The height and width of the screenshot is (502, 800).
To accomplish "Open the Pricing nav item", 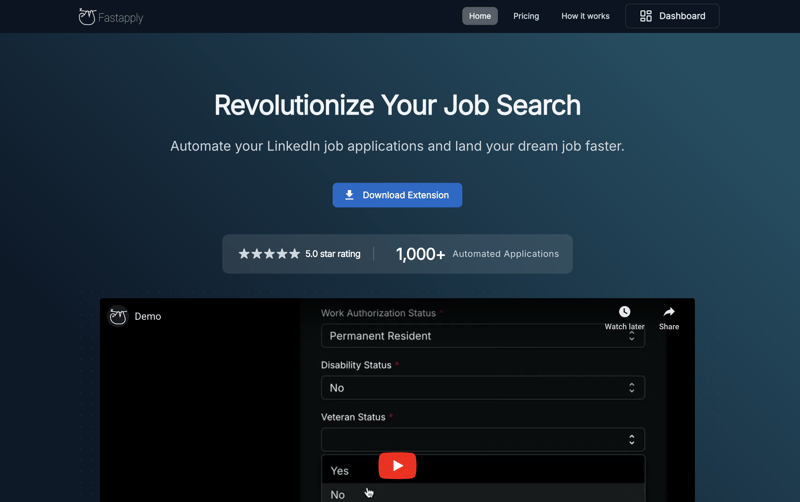I will click(x=526, y=16).
